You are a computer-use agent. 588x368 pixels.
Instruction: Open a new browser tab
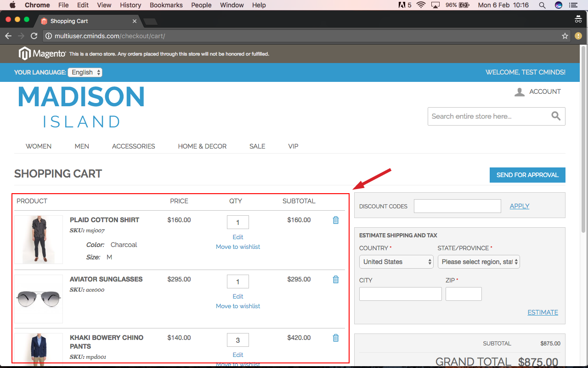click(150, 21)
